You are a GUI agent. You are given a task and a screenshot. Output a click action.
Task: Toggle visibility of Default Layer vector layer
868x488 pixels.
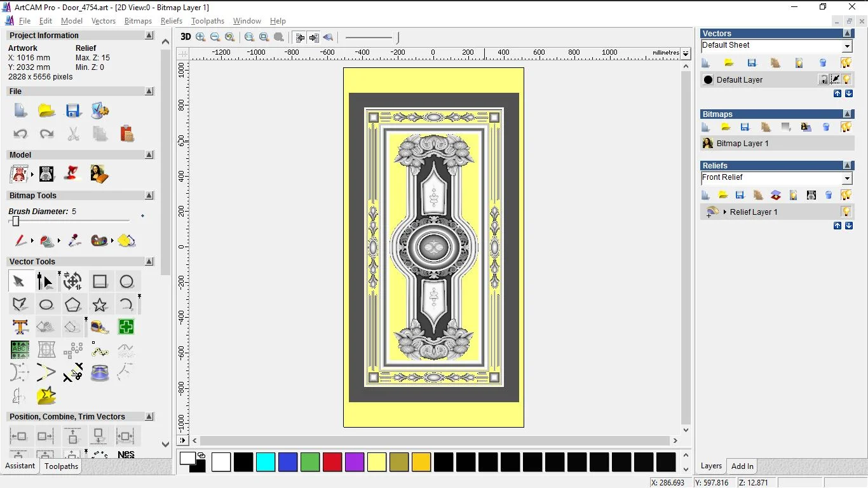point(846,79)
